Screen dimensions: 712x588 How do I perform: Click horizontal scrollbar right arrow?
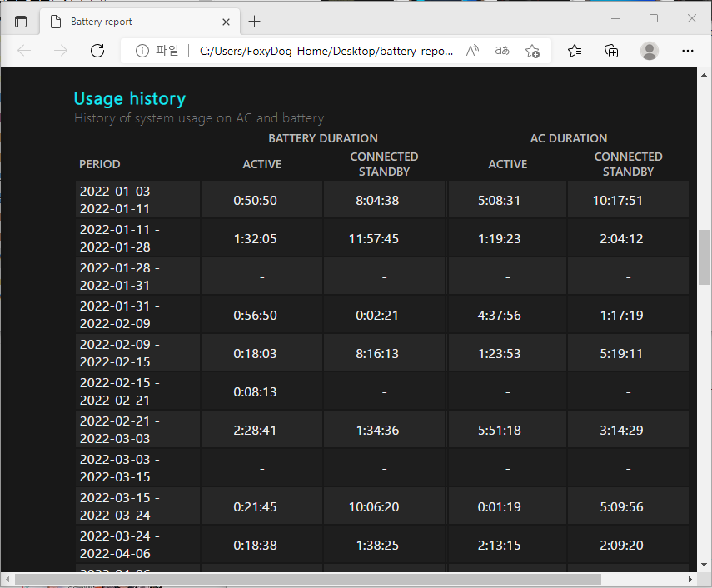tap(690, 579)
